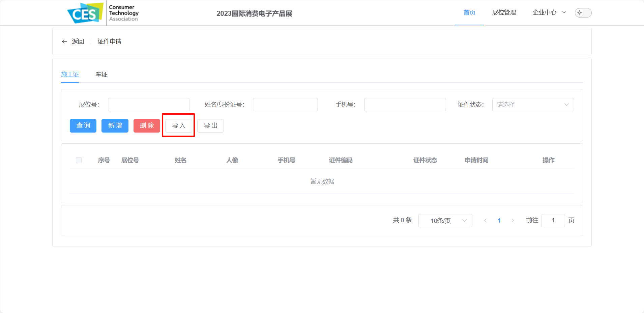Open the 证件状态 dropdown
The width and height of the screenshot is (644, 313).
point(533,105)
